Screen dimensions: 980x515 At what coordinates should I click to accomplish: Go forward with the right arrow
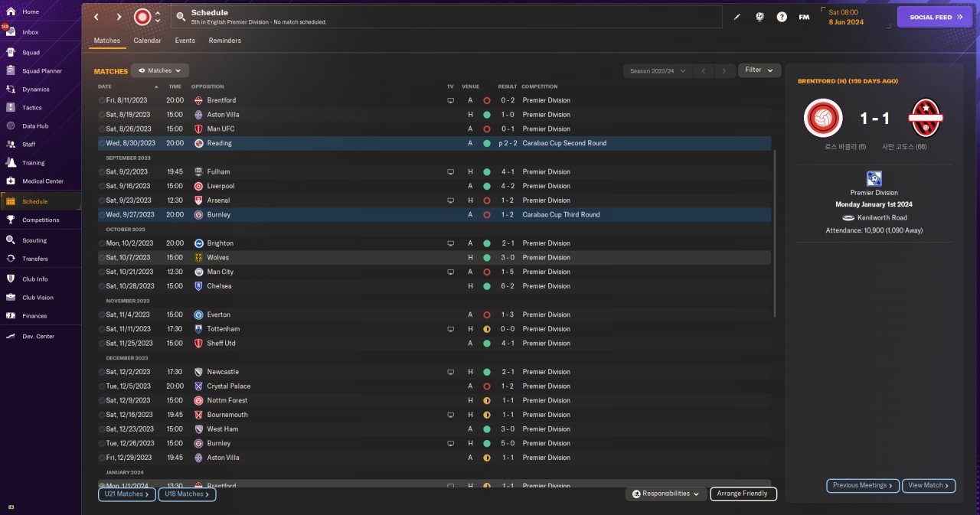click(x=119, y=17)
